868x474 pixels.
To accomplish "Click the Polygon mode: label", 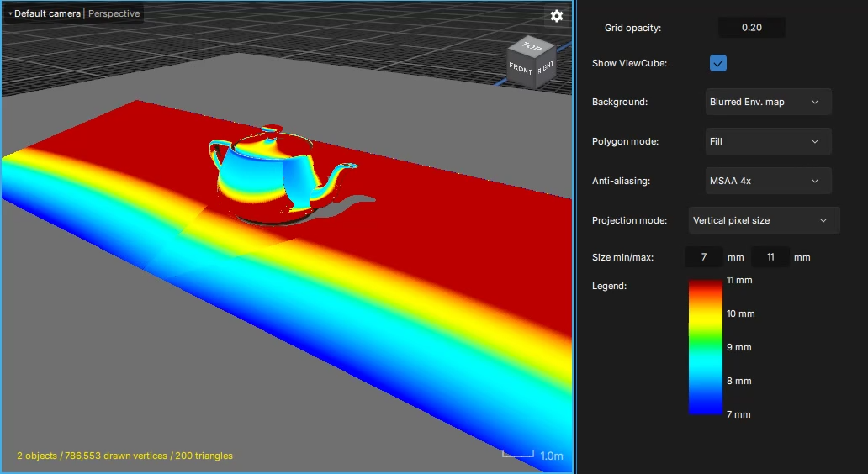I will click(625, 141).
